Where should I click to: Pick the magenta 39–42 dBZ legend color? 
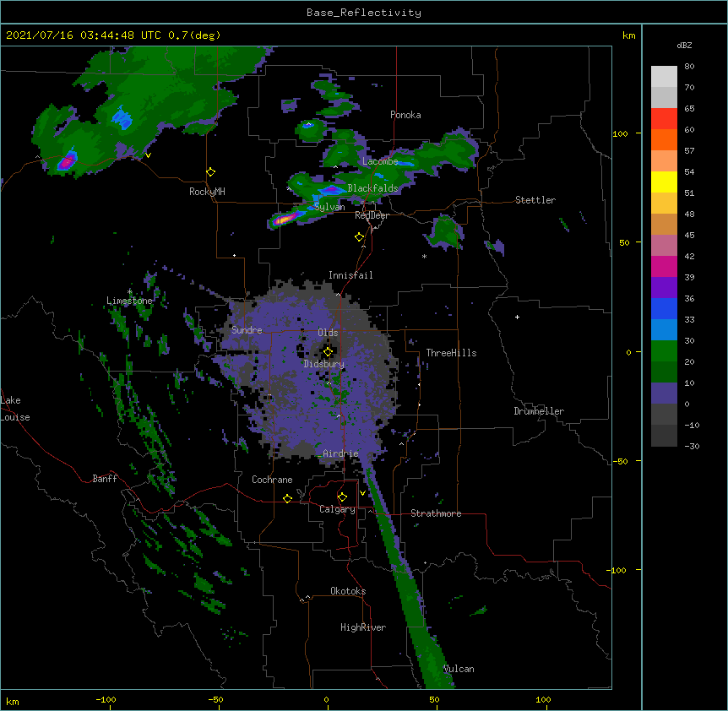coord(664,266)
